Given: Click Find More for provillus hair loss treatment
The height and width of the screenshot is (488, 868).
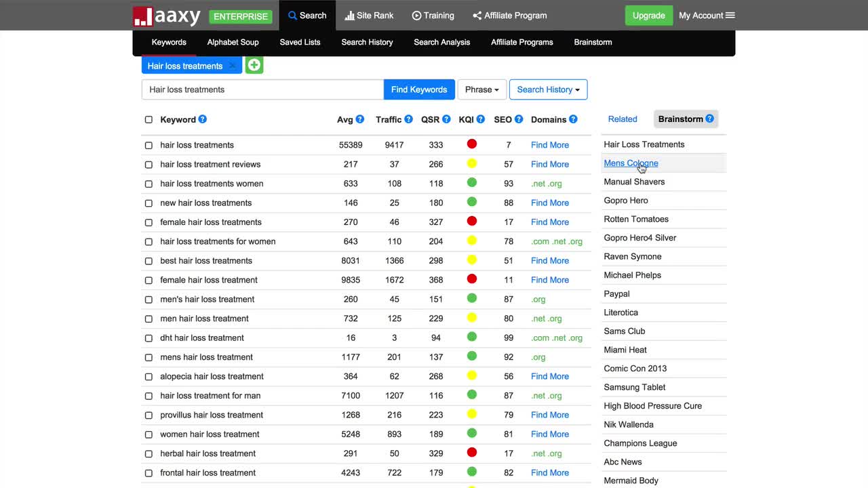Looking at the screenshot, I should [x=550, y=415].
